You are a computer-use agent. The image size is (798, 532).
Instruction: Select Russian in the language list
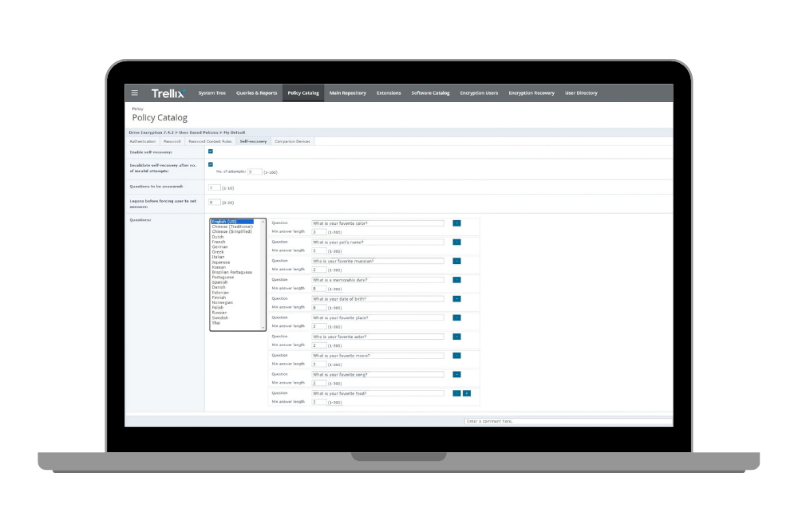point(219,313)
